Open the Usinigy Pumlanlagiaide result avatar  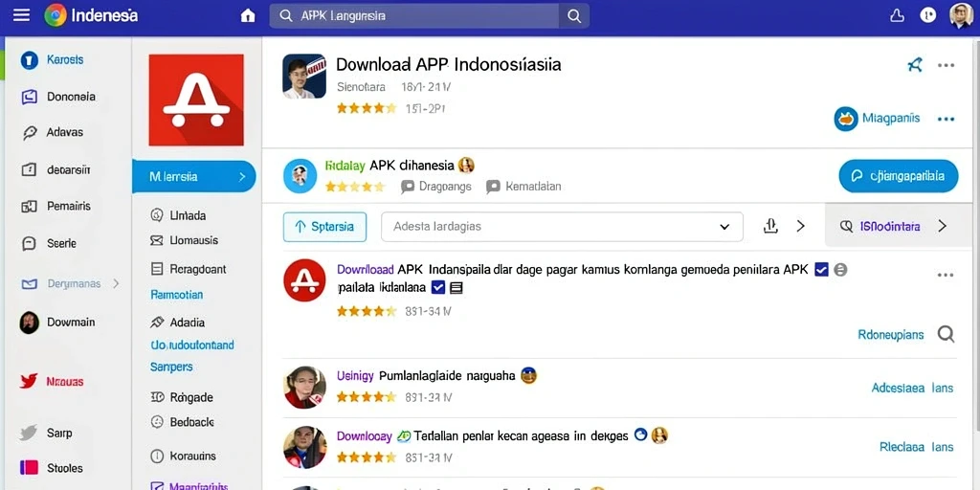pos(304,388)
